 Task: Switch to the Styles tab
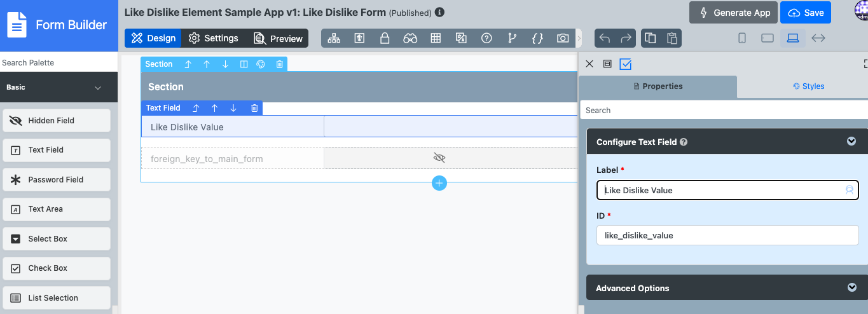[809, 86]
